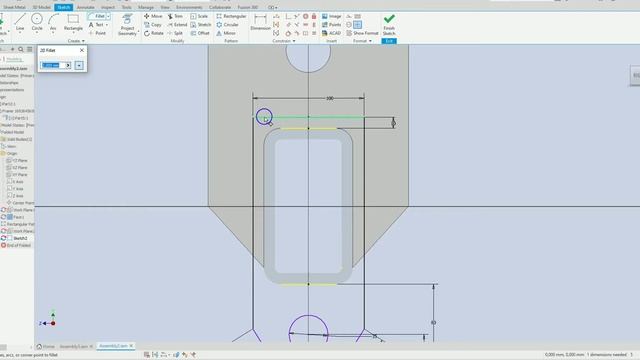This screenshot has width=640, height=360.
Task: Click Show Format button
Action: point(362,33)
